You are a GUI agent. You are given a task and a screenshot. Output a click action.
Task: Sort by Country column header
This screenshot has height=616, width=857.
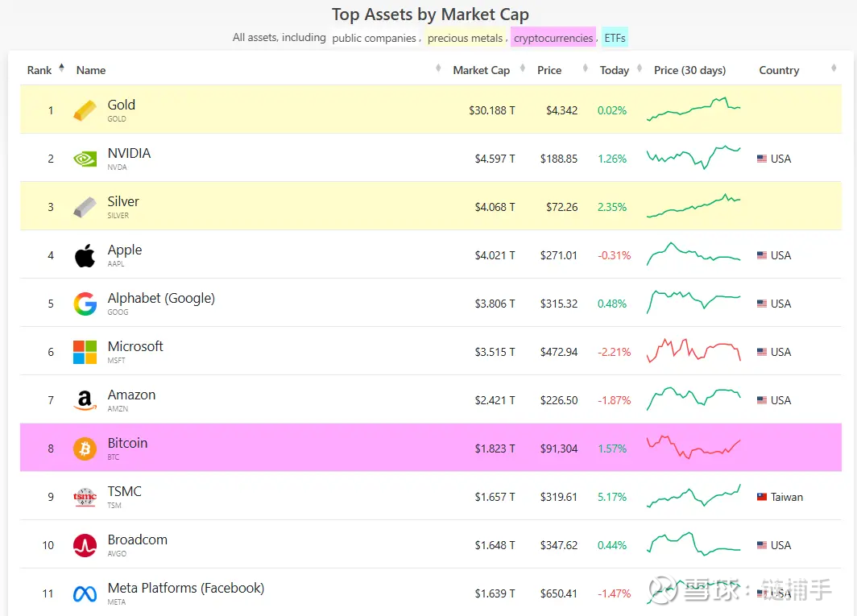[x=779, y=70]
